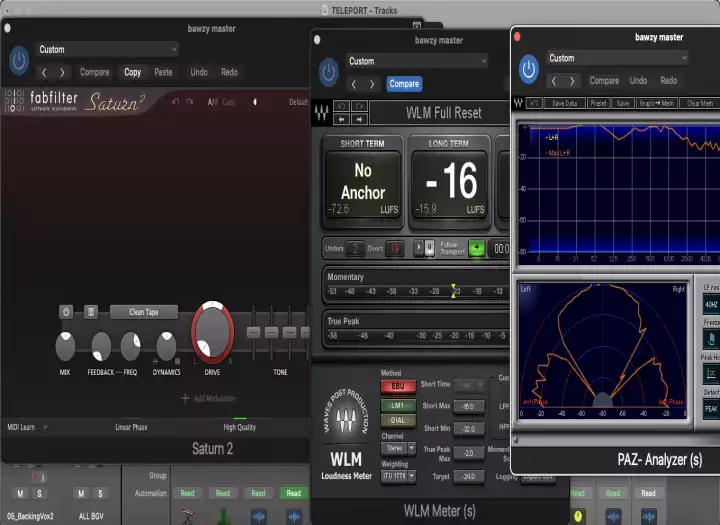Open WLM Channel Stereo dropdown
This screenshot has height=525, width=720.
(398, 448)
